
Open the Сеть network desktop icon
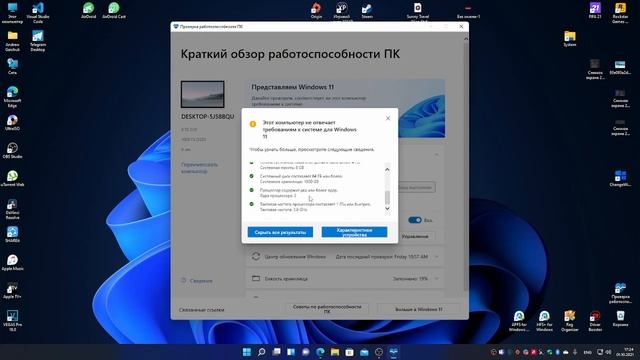(x=12, y=66)
